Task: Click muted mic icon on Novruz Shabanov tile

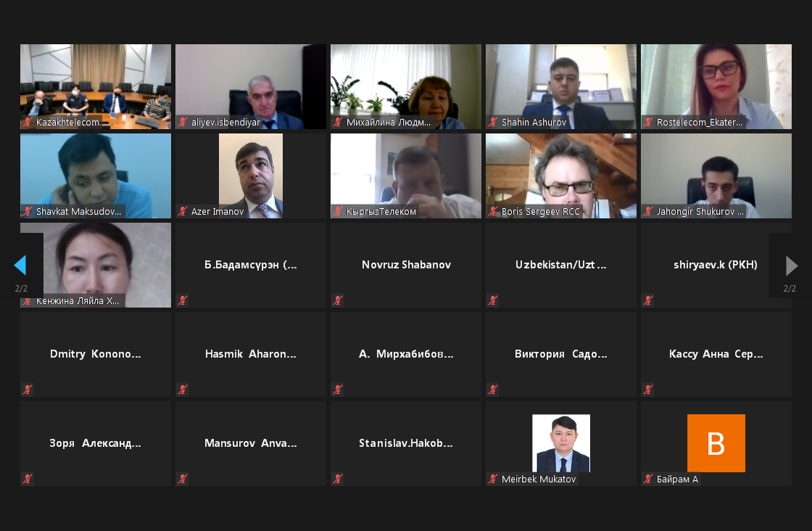Action: click(x=338, y=300)
